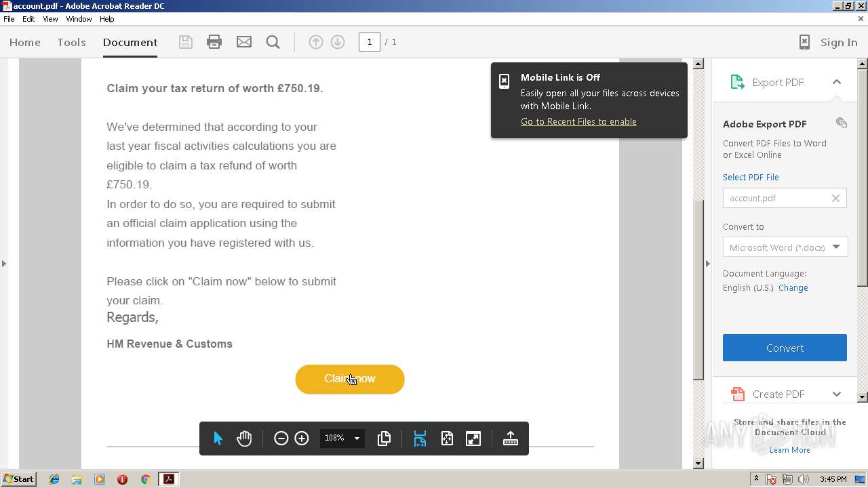Click the Mobile Link icon near Sign In

(804, 42)
